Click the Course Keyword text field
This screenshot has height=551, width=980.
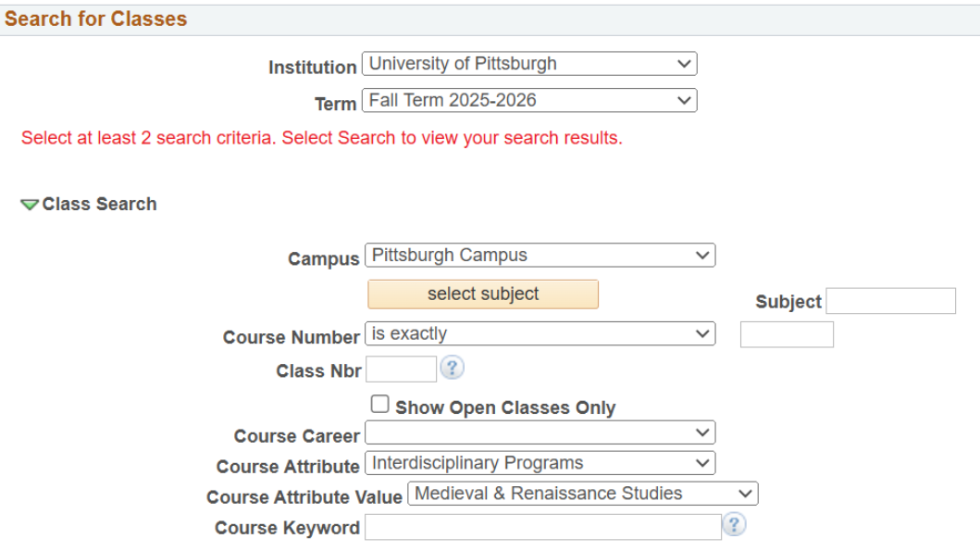[x=542, y=527]
